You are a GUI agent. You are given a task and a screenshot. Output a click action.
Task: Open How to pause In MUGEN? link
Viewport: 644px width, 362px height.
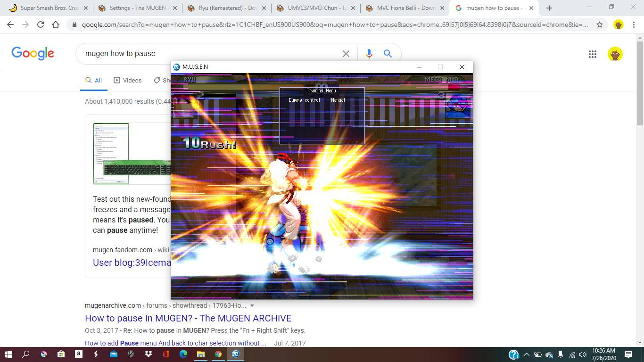tap(188, 318)
